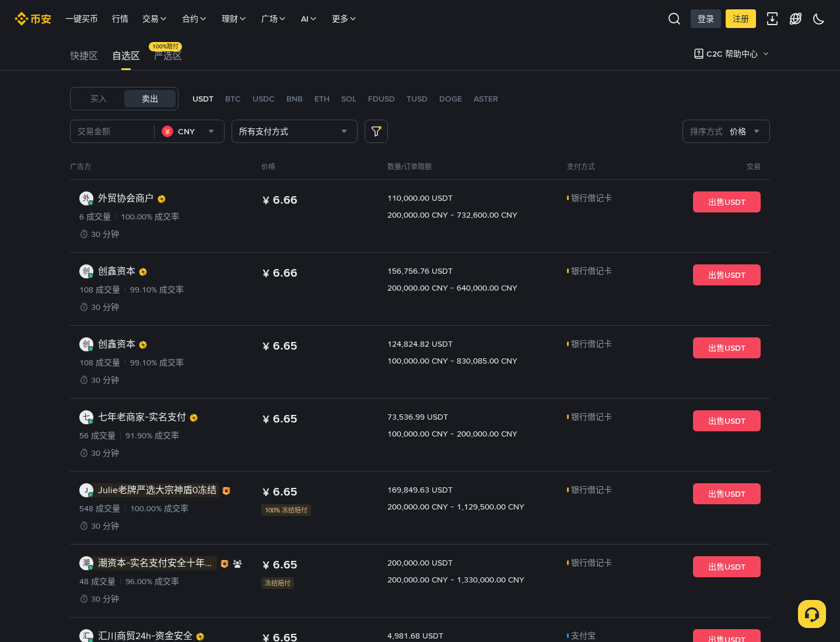Switch to the 自选区 tab
The height and width of the screenshot is (642, 840).
(x=126, y=55)
